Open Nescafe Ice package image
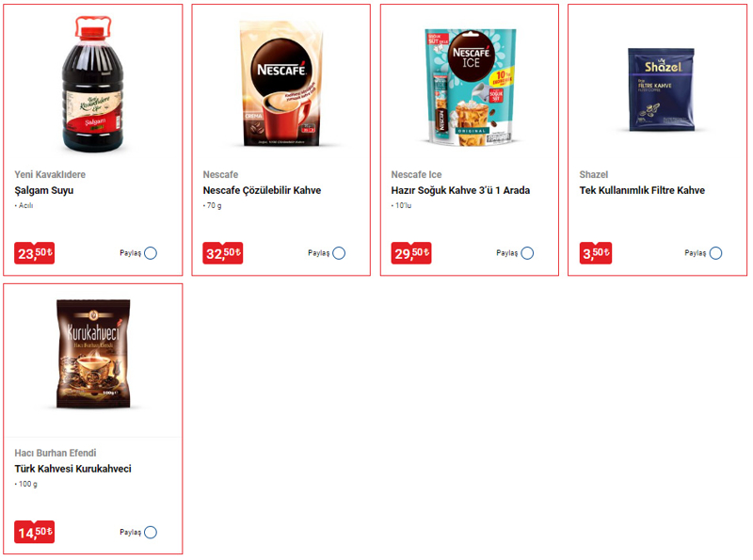 [x=470, y=87]
